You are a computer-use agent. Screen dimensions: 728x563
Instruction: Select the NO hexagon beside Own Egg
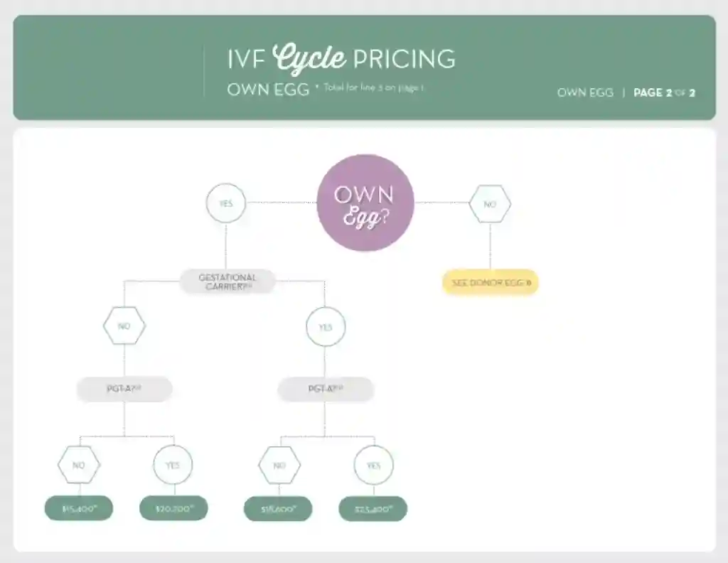(490, 204)
